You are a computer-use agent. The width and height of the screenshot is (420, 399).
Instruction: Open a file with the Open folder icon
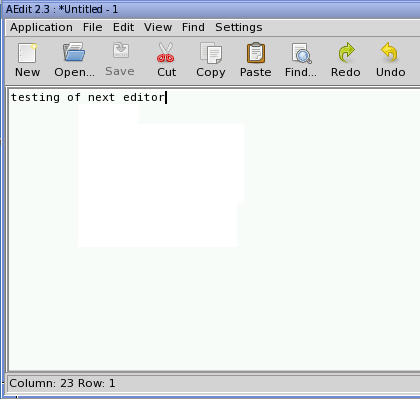(74, 52)
